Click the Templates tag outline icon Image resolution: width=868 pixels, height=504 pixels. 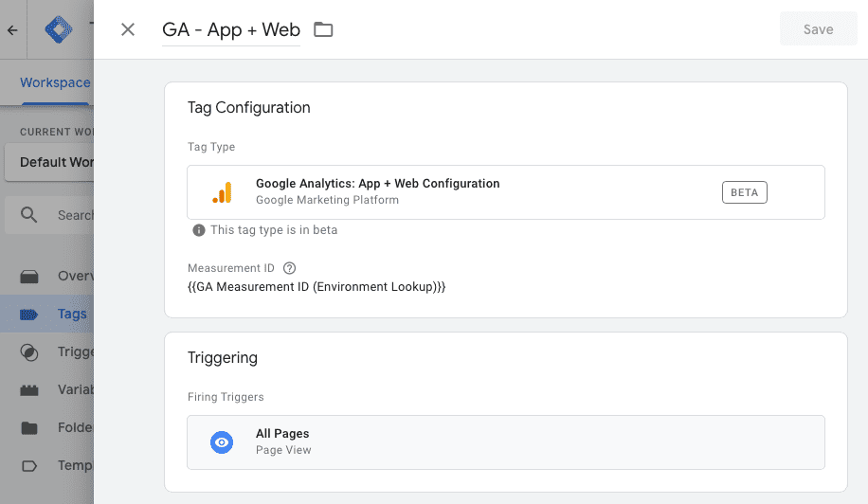tap(28, 466)
